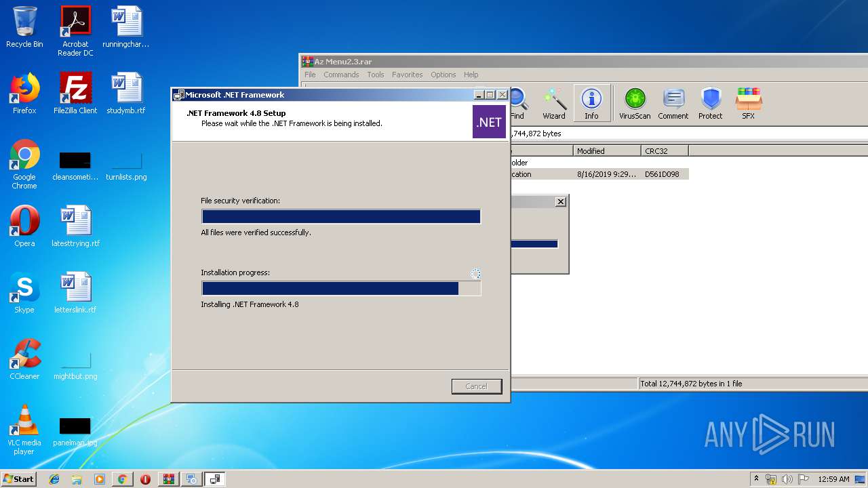Image resolution: width=868 pixels, height=488 pixels.
Task: Open VLC media player shortcut
Action: click(x=24, y=430)
